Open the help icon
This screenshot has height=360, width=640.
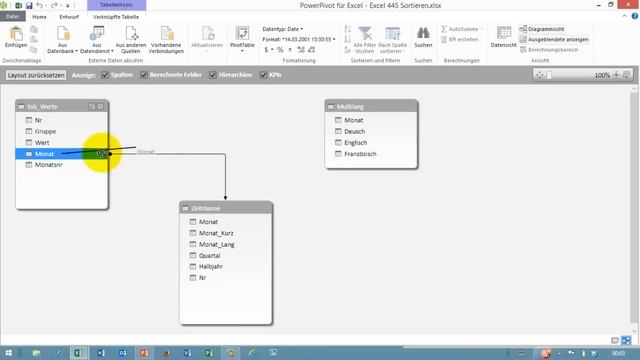click(x=635, y=16)
